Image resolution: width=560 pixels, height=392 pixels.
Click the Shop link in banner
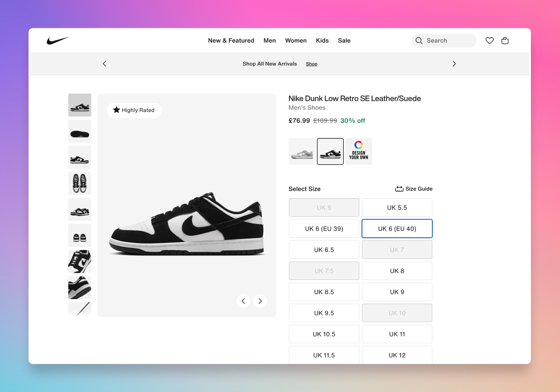[312, 64]
